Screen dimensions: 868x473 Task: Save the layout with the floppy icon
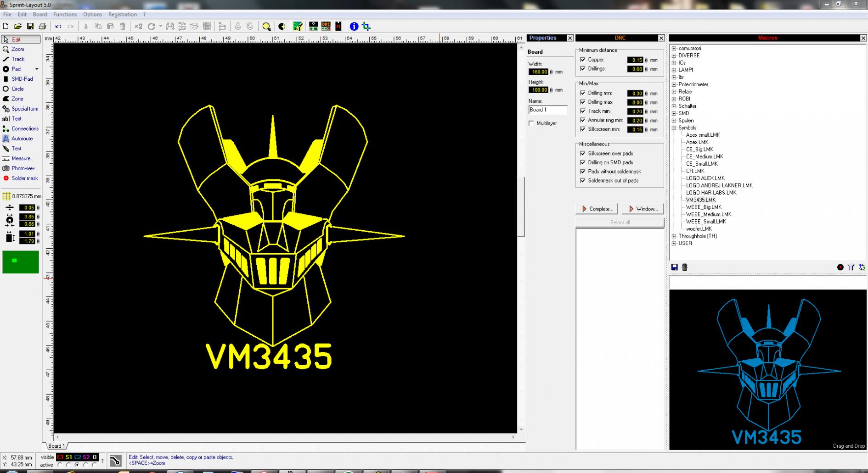30,26
